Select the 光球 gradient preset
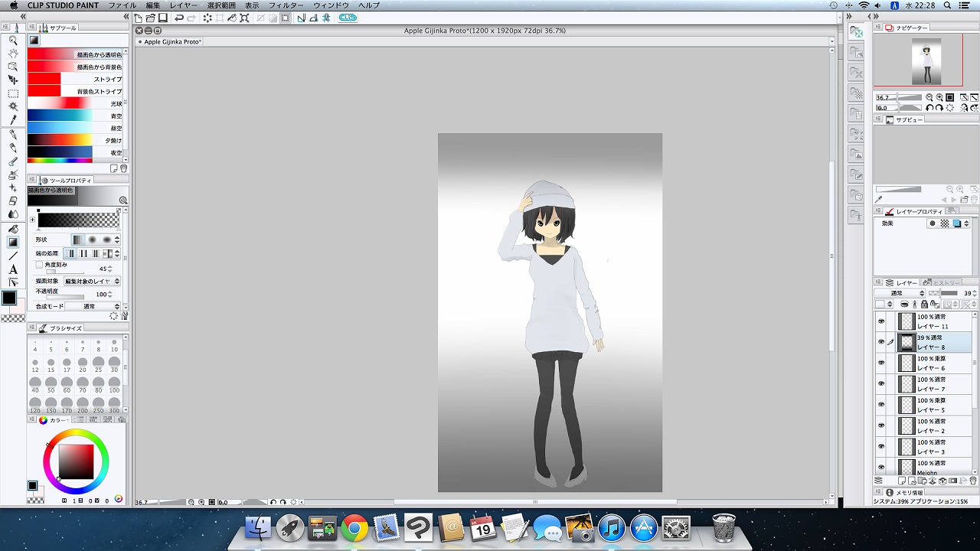 (75, 103)
